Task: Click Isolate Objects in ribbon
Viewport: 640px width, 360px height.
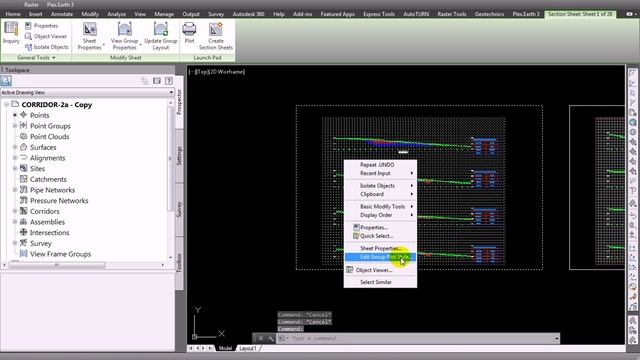Action: click(x=46, y=47)
